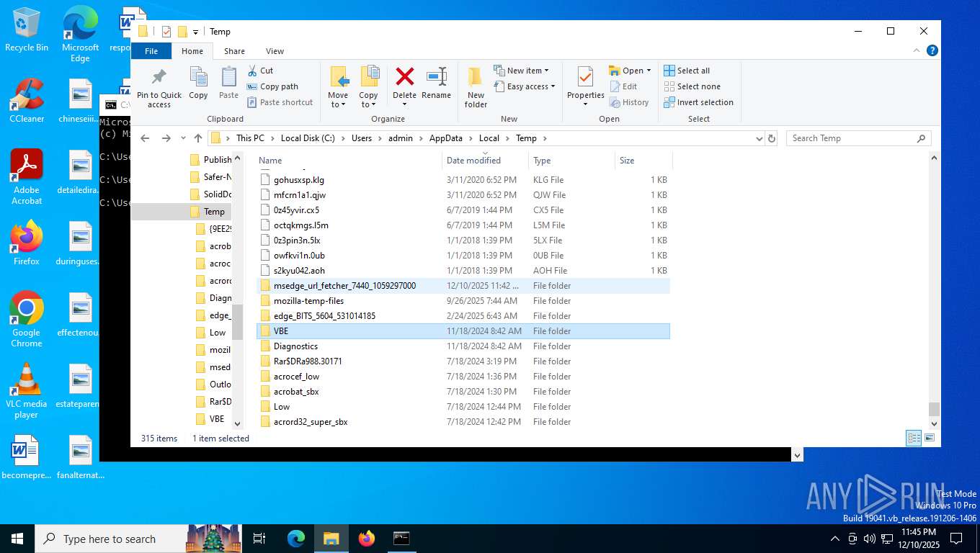Click AppData in the address path
Viewport: 980px width, 553px height.
tap(445, 138)
